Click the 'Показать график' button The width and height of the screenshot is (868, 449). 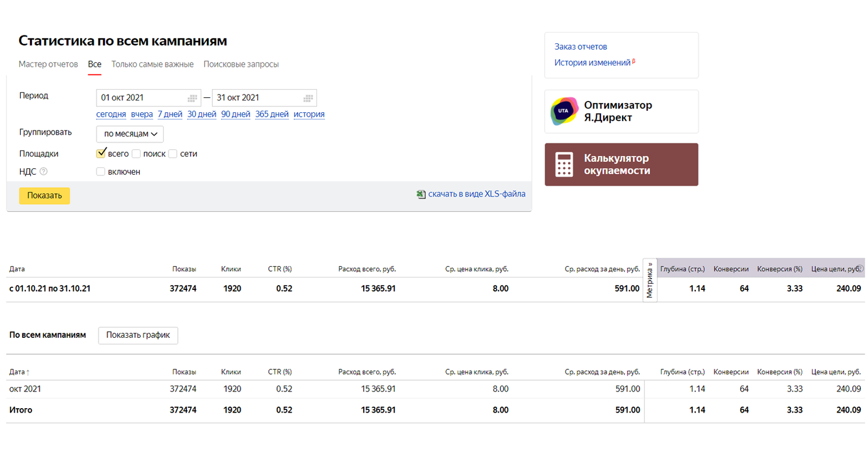[x=138, y=335]
